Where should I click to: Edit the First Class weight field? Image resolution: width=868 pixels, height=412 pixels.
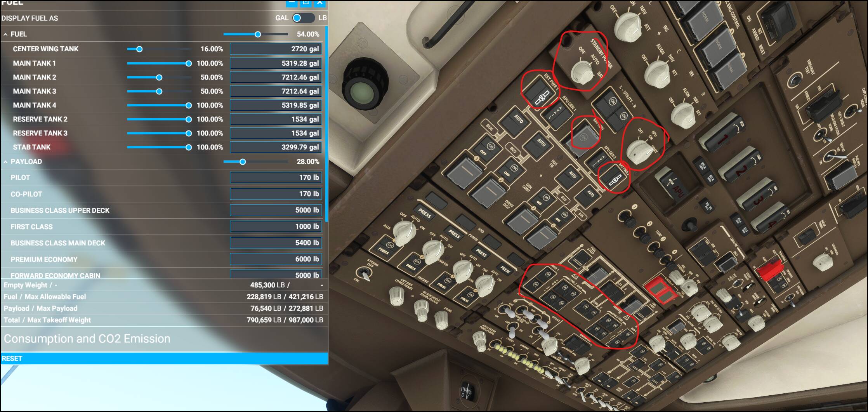pos(276,226)
